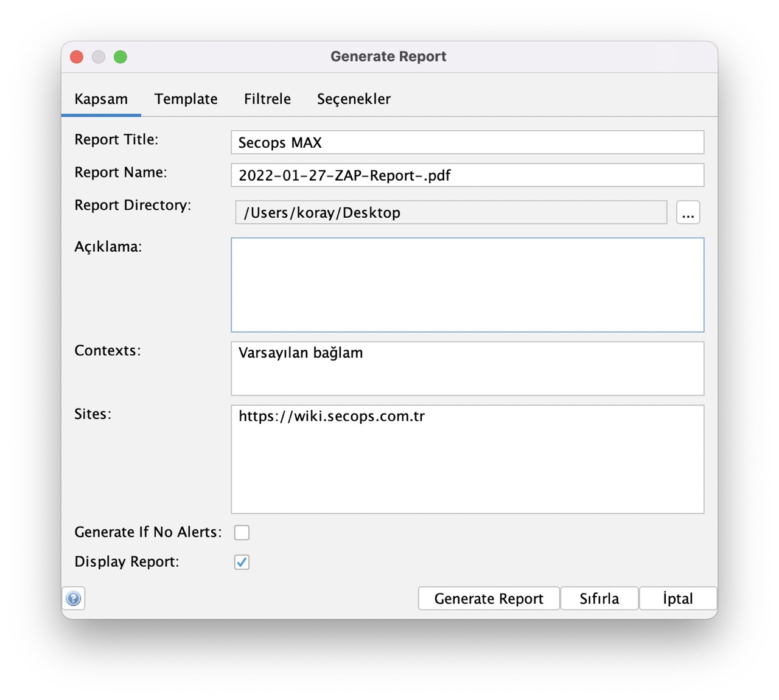Open the Template tab

click(x=186, y=99)
